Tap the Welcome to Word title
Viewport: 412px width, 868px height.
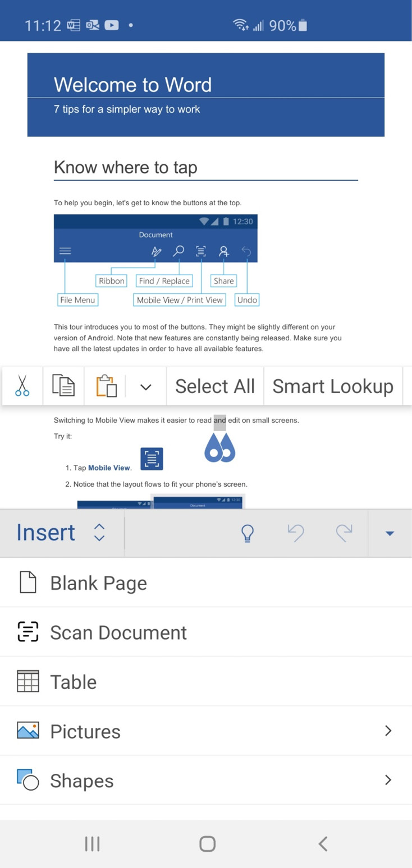coord(133,85)
